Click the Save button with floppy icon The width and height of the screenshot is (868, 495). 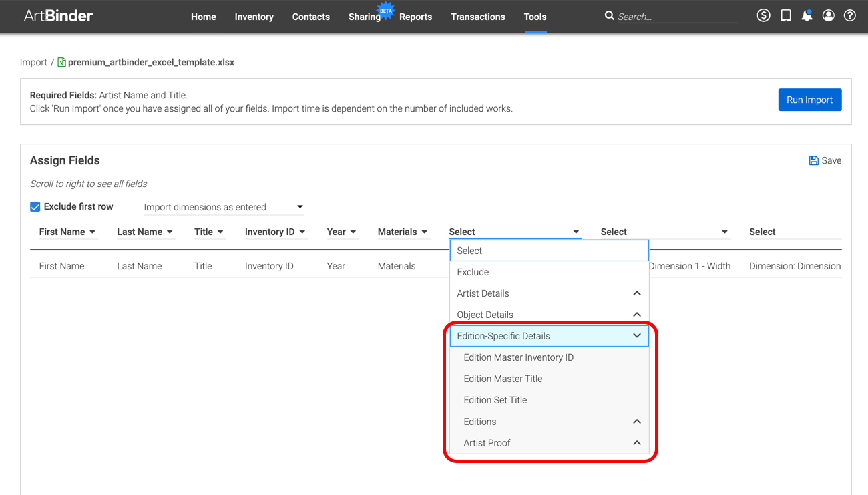[825, 160]
